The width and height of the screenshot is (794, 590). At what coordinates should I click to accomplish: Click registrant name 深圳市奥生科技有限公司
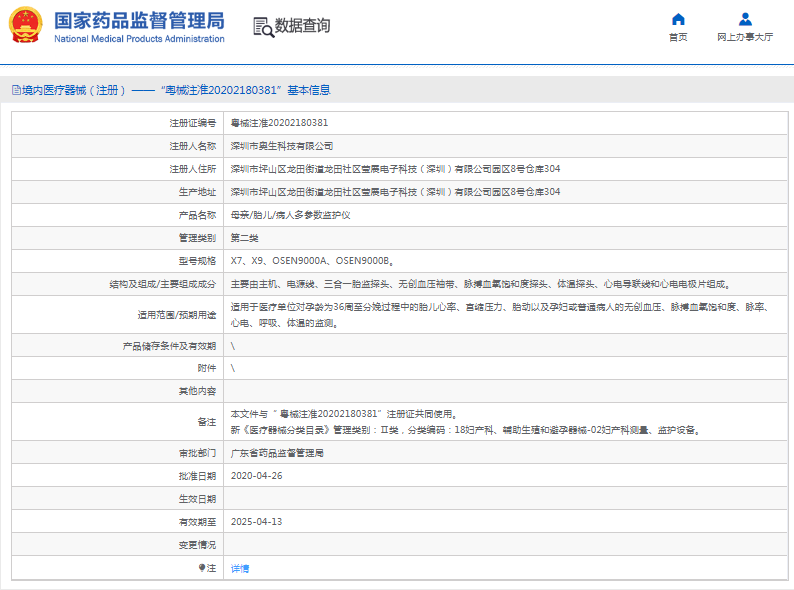[x=282, y=146]
